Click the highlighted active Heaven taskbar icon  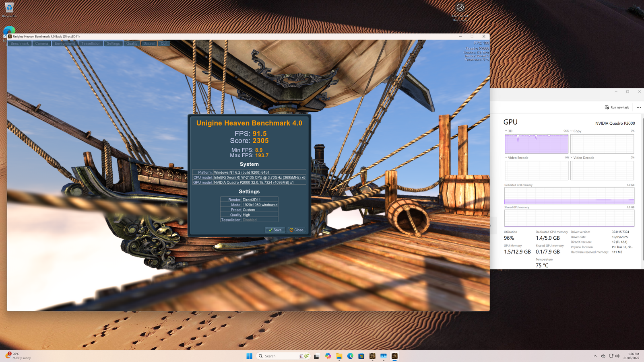(394, 356)
